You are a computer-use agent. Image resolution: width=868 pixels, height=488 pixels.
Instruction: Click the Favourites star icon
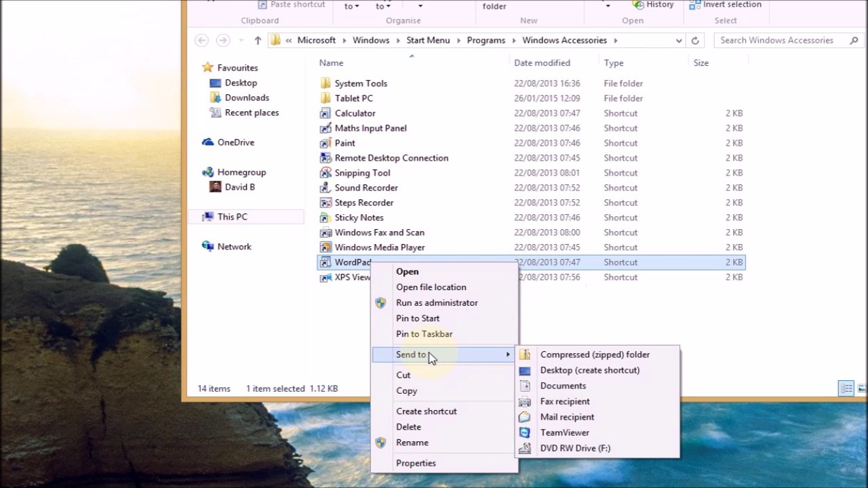tap(208, 68)
